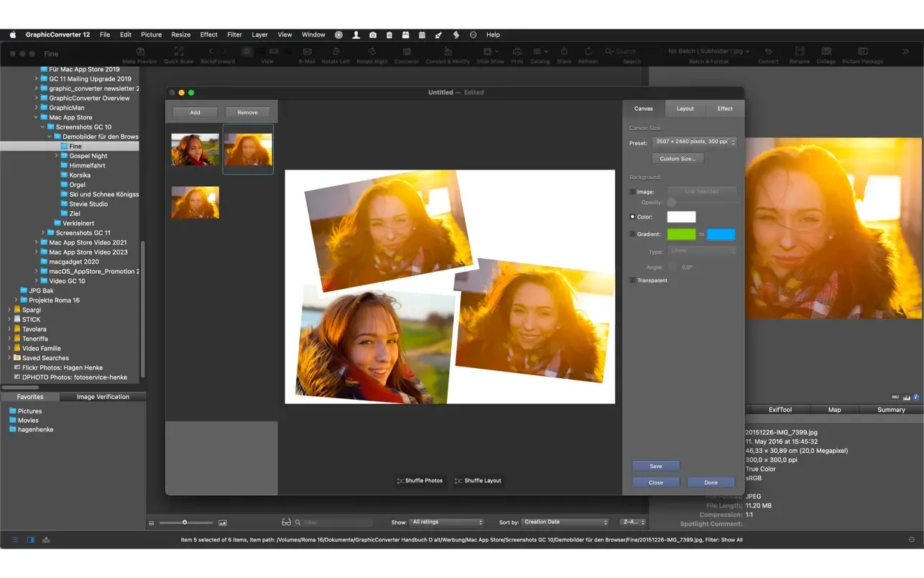Click the Quick Scale toolbar icon
This screenshot has height=578, width=924.
tap(179, 52)
